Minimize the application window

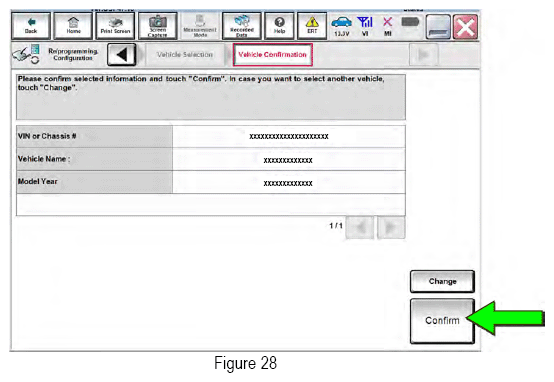tap(438, 27)
